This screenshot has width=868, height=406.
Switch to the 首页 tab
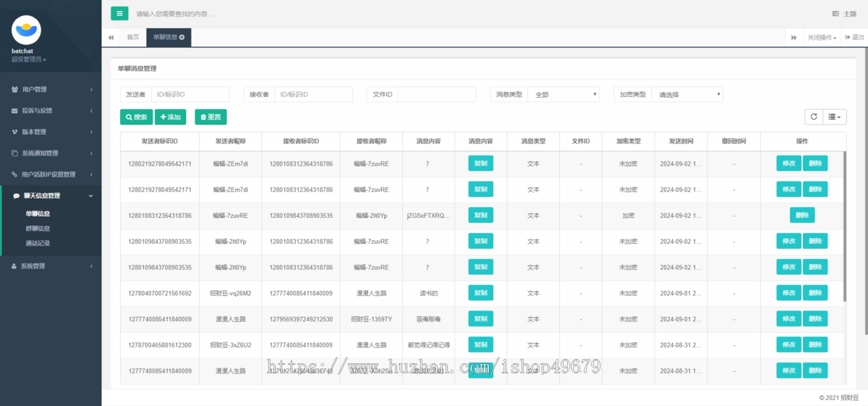click(133, 37)
